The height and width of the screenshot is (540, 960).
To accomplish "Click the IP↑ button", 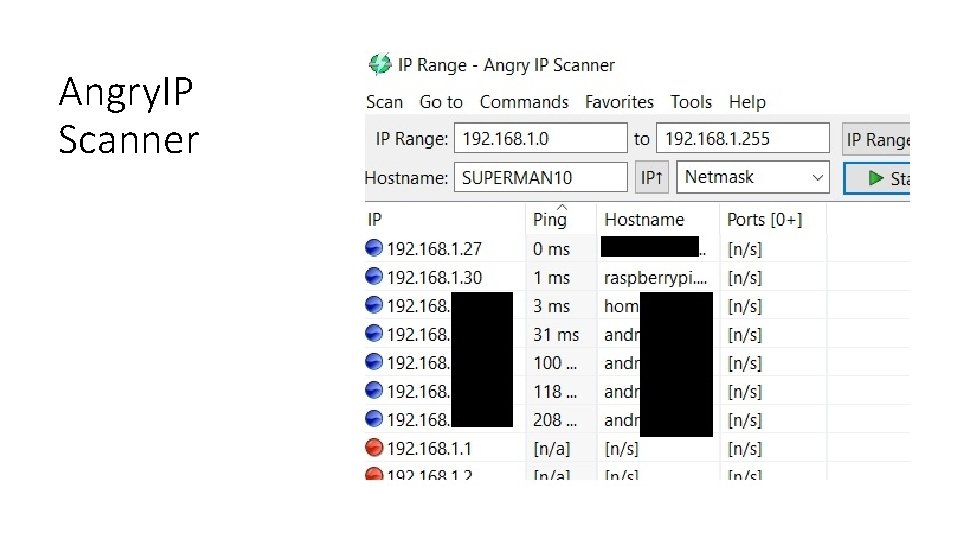I will [x=651, y=178].
